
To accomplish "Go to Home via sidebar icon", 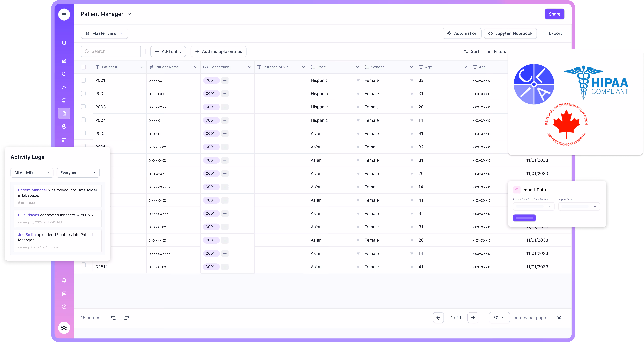I will (x=64, y=61).
